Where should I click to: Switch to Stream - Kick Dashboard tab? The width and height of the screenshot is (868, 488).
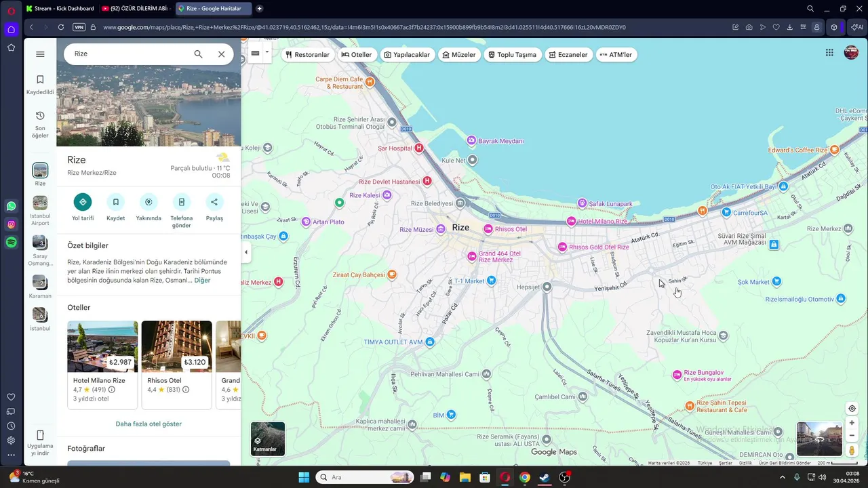click(x=60, y=8)
